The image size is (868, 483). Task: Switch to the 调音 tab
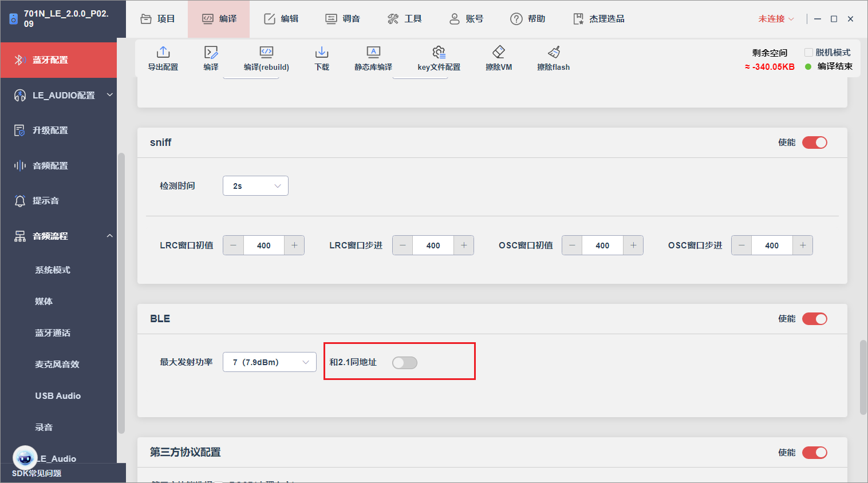pyautogui.click(x=342, y=19)
